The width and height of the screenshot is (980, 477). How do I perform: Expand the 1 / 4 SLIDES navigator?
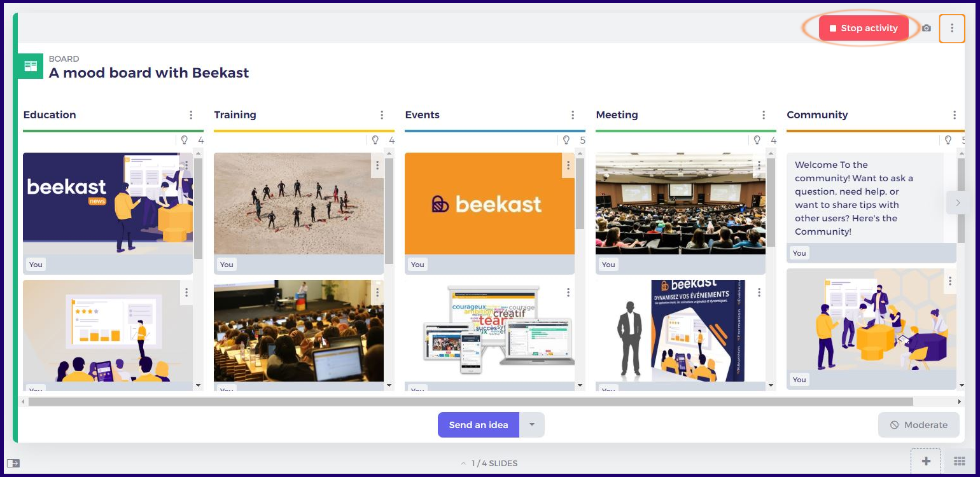(489, 463)
